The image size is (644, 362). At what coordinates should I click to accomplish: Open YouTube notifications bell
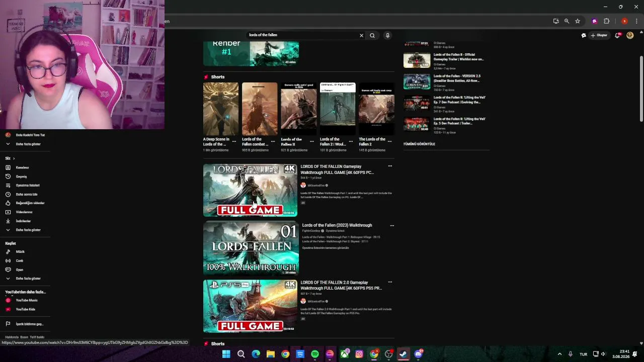(617, 35)
